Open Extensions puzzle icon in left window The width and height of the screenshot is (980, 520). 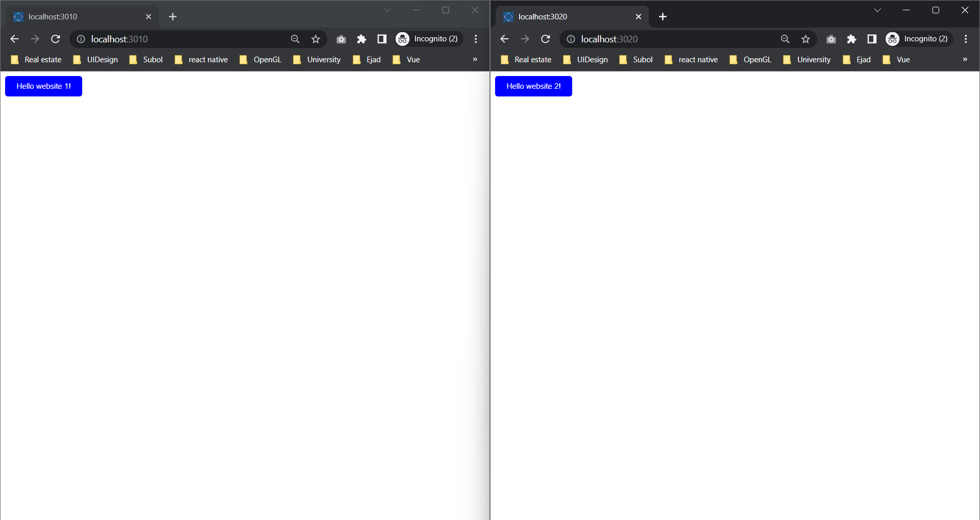(361, 39)
